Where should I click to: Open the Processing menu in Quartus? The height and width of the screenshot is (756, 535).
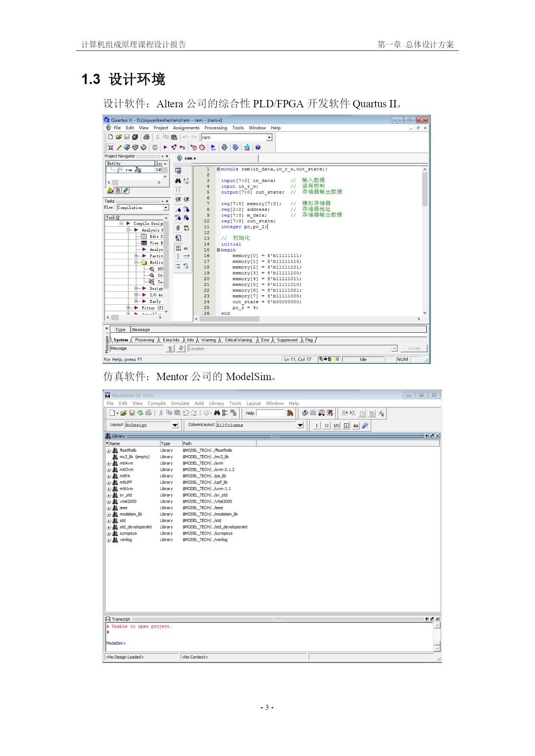(x=216, y=128)
